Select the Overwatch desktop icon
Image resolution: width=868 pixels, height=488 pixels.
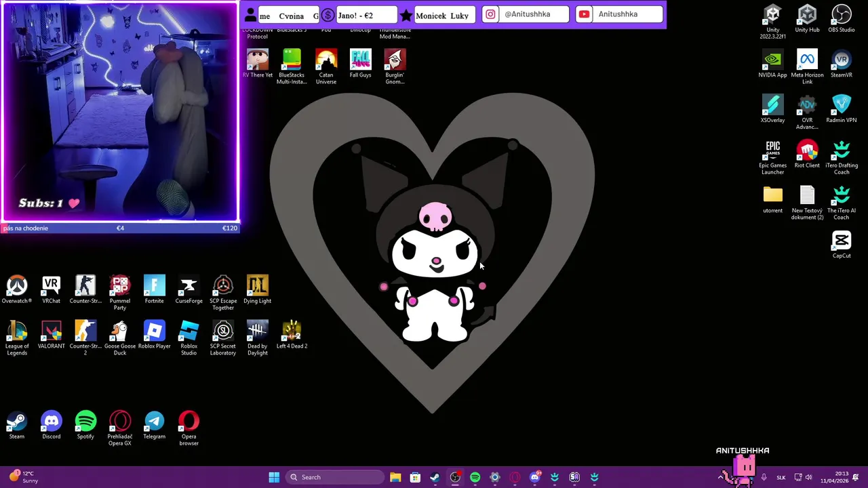point(17,290)
